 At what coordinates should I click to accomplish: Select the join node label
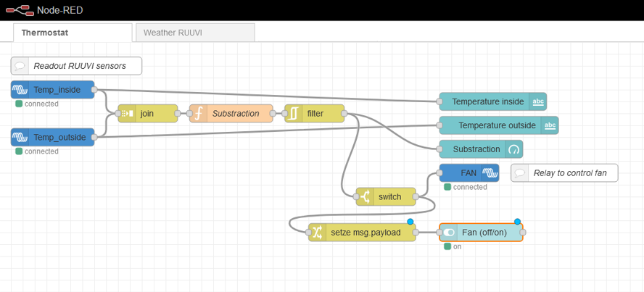point(146,114)
